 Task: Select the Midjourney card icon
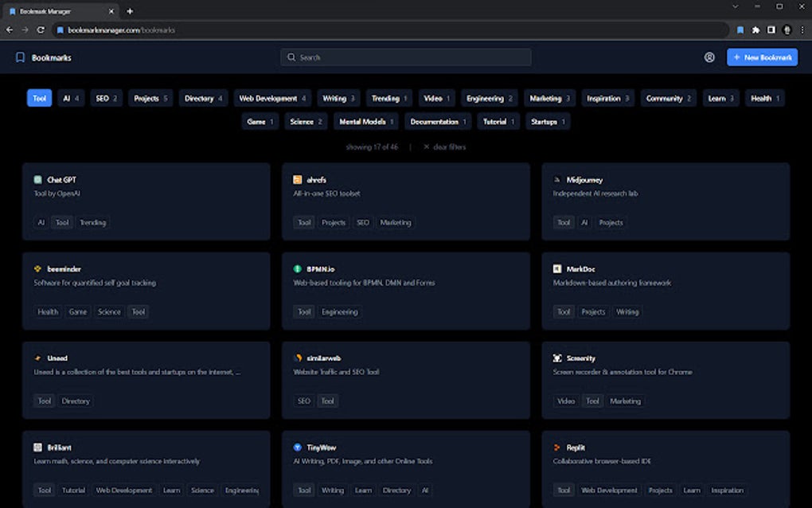click(556, 179)
